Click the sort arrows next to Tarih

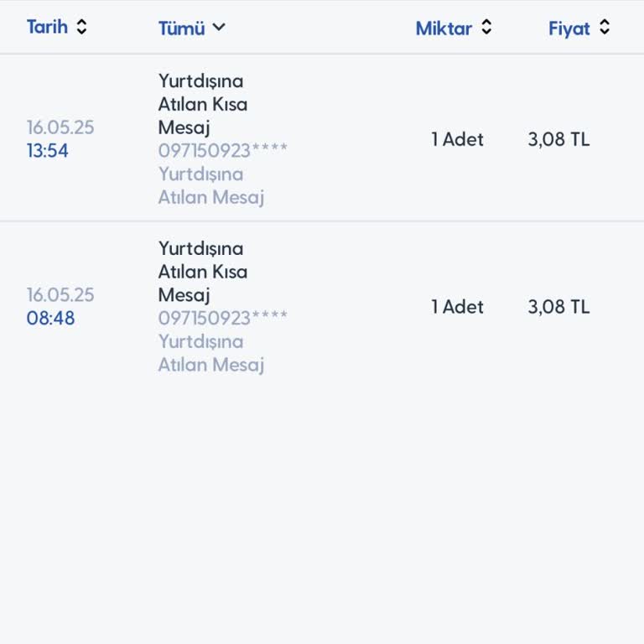pyautogui.click(x=81, y=27)
